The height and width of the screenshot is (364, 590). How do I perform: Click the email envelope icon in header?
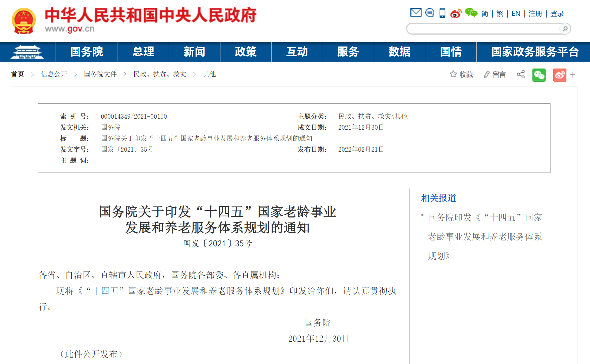click(415, 13)
